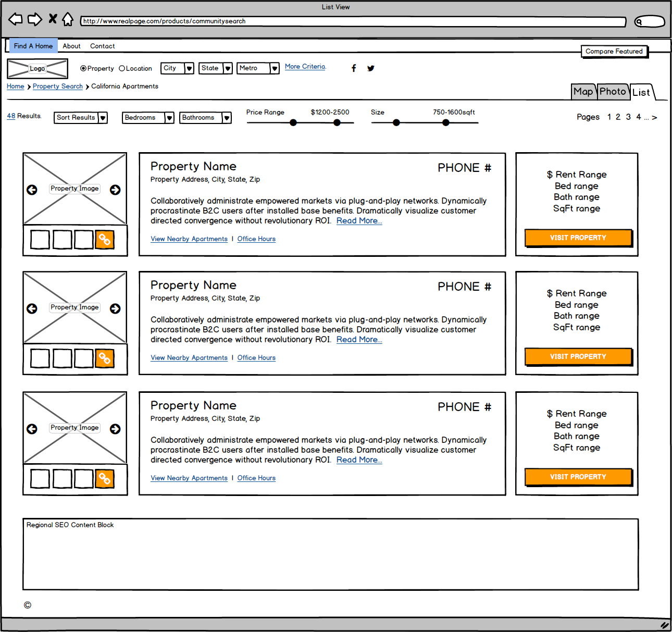Click the browser URL address field
The image size is (672, 632).
tap(353, 21)
